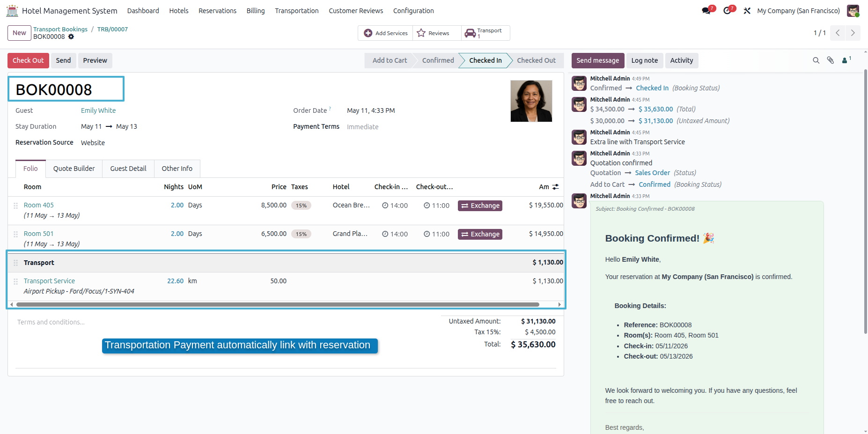The width and height of the screenshot is (868, 434).
Task: Open guest Emily White link
Action: pyautogui.click(x=98, y=110)
